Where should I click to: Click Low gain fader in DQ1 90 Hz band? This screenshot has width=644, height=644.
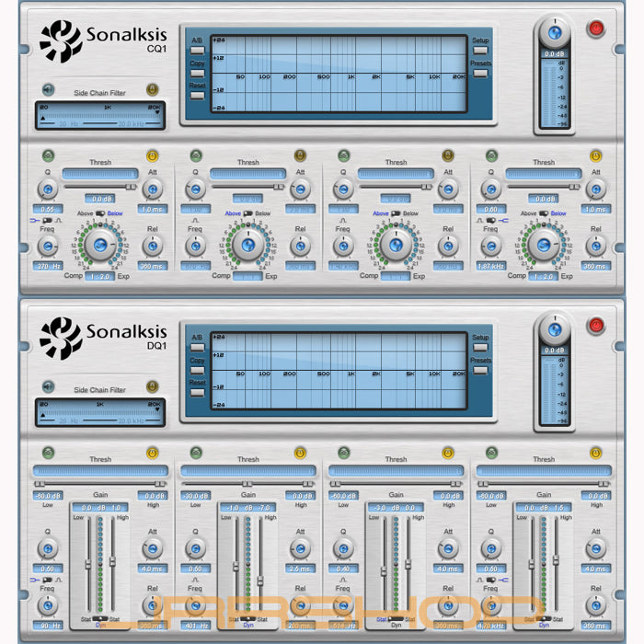pyautogui.click(x=88, y=564)
